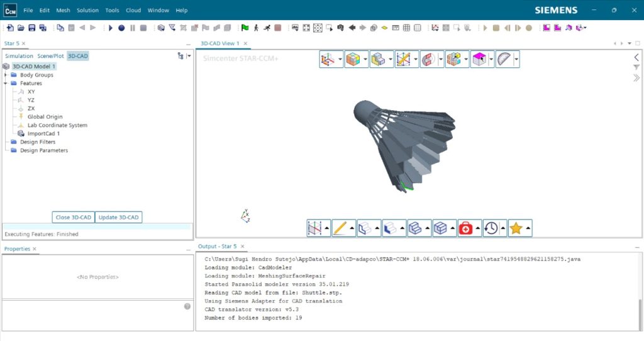The height and width of the screenshot is (341, 644).
Task: Click the red first-aid repair tool icon
Action: (465, 228)
